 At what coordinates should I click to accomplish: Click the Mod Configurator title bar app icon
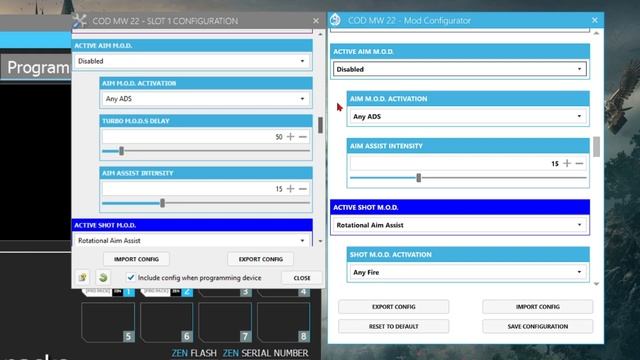(335, 20)
